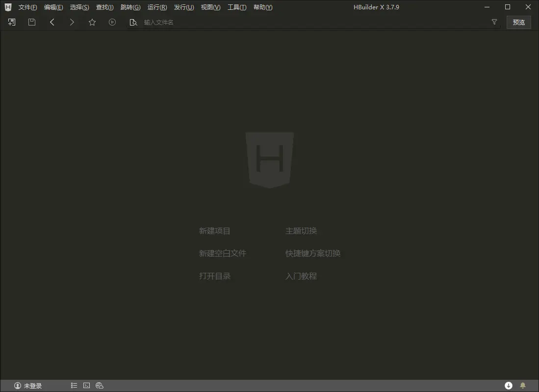
Task: Click the web browser icon in the status bar
Action: pyautogui.click(x=100, y=385)
